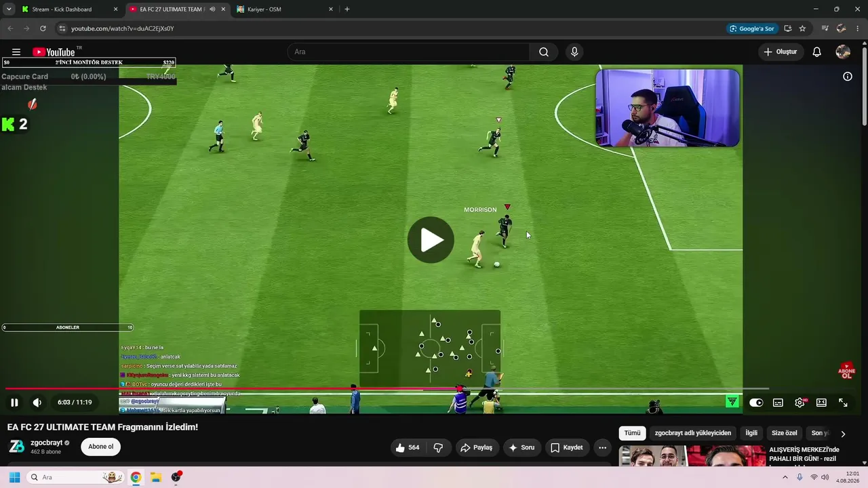Click the Oluştur create button

[x=781, y=52]
